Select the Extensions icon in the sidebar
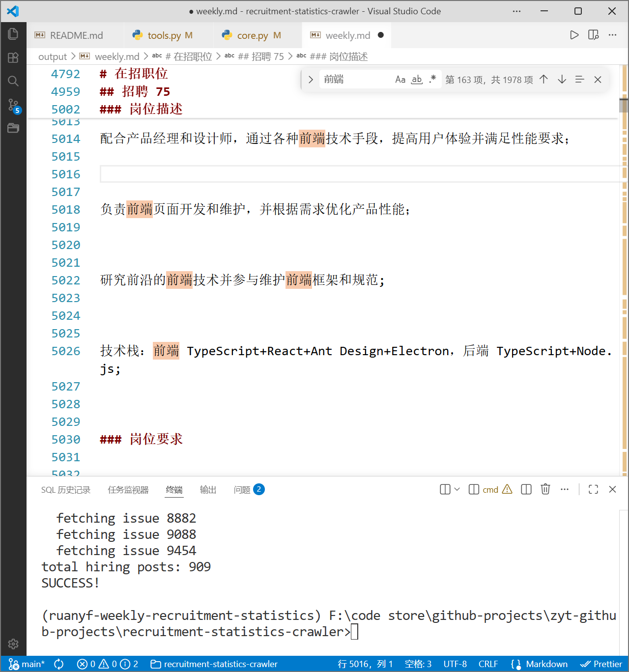 click(x=13, y=57)
